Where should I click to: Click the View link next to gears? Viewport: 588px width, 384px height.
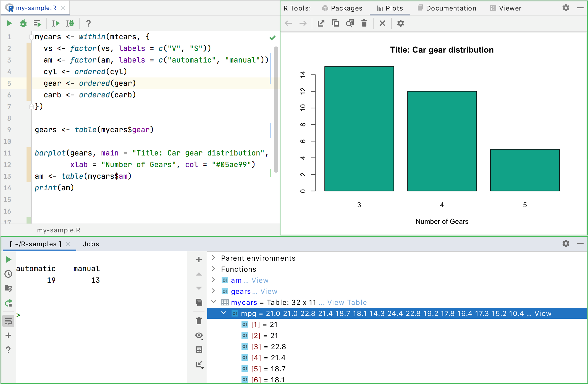(x=269, y=291)
